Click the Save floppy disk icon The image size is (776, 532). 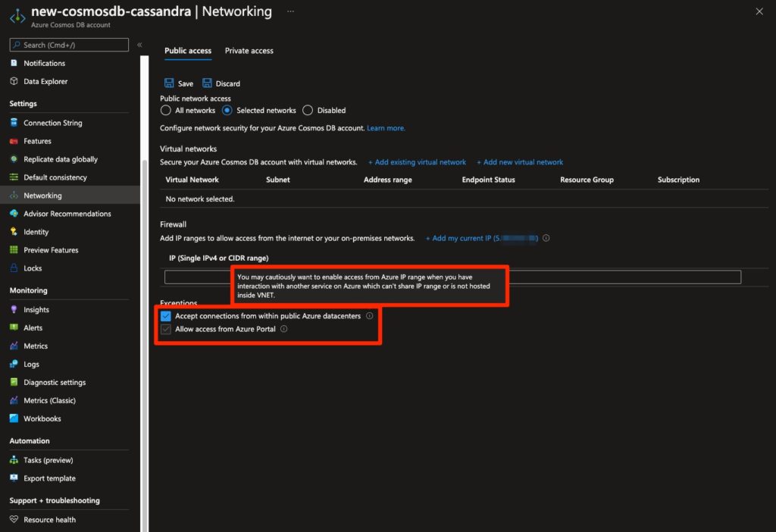point(169,83)
